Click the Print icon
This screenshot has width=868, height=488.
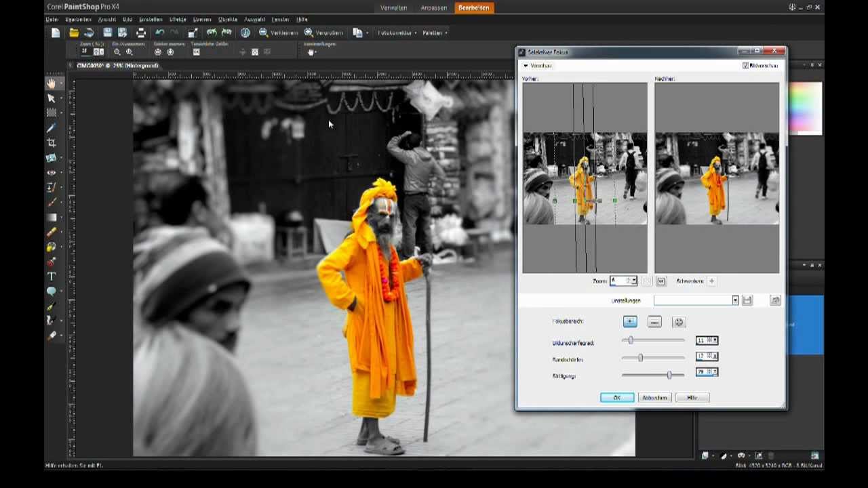click(140, 33)
